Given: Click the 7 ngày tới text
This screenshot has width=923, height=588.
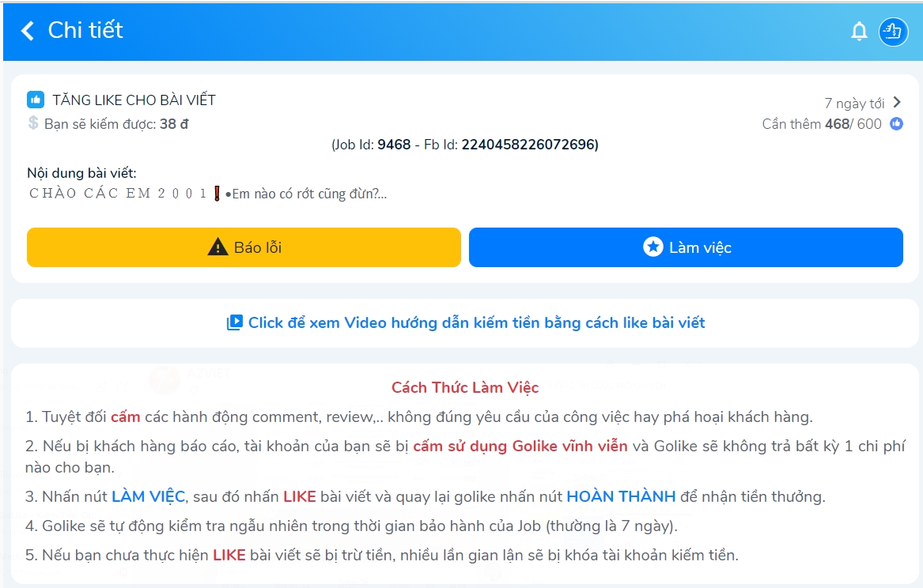Looking at the screenshot, I should (x=854, y=104).
